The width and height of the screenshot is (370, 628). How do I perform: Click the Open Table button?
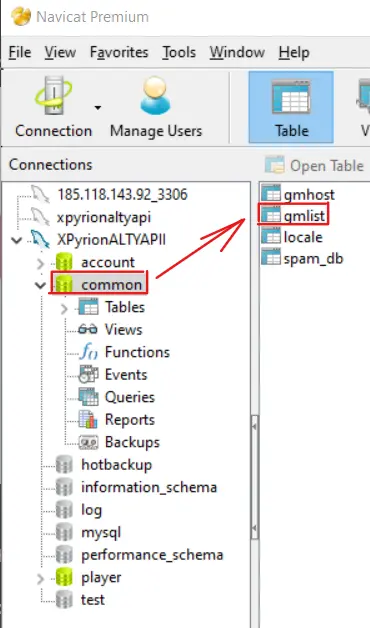[x=314, y=165]
